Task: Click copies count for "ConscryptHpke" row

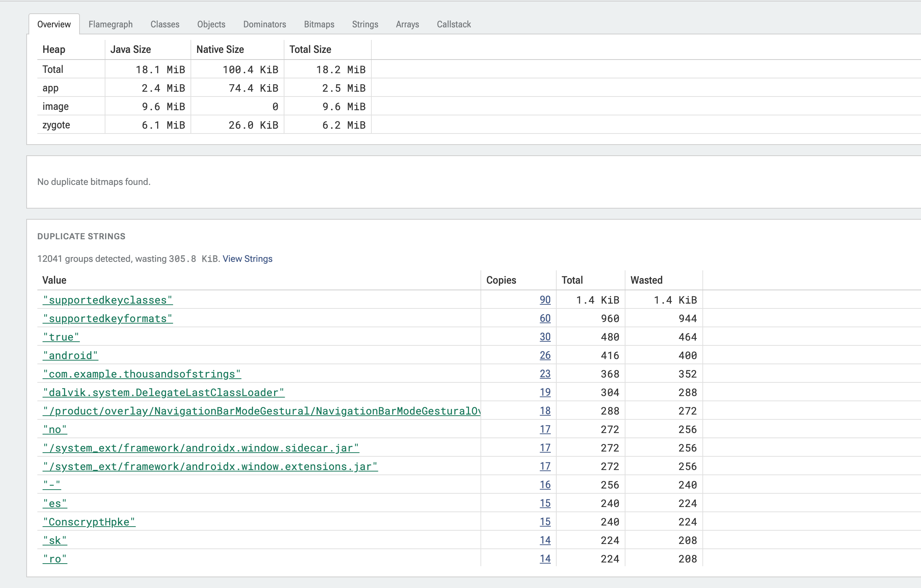Action: tap(545, 521)
